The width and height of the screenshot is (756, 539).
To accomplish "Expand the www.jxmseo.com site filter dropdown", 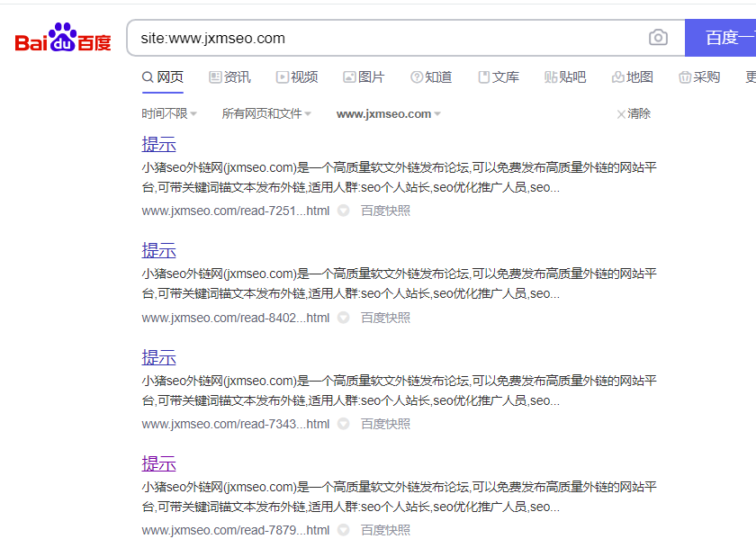I will point(389,113).
